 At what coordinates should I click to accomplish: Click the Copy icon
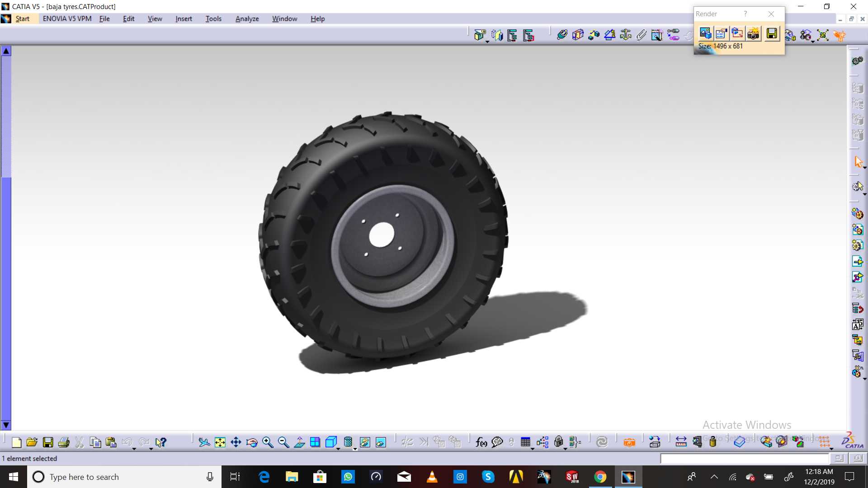(95, 442)
